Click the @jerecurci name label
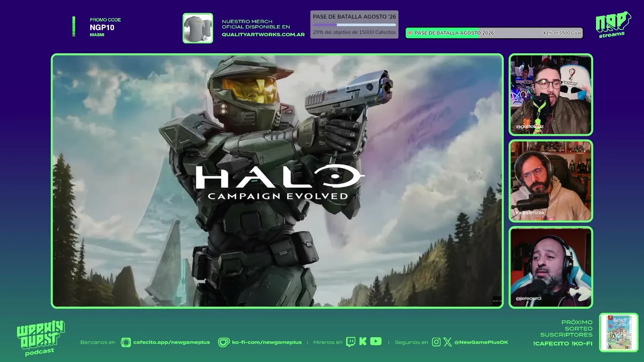This screenshot has width=644, height=362. [528, 299]
